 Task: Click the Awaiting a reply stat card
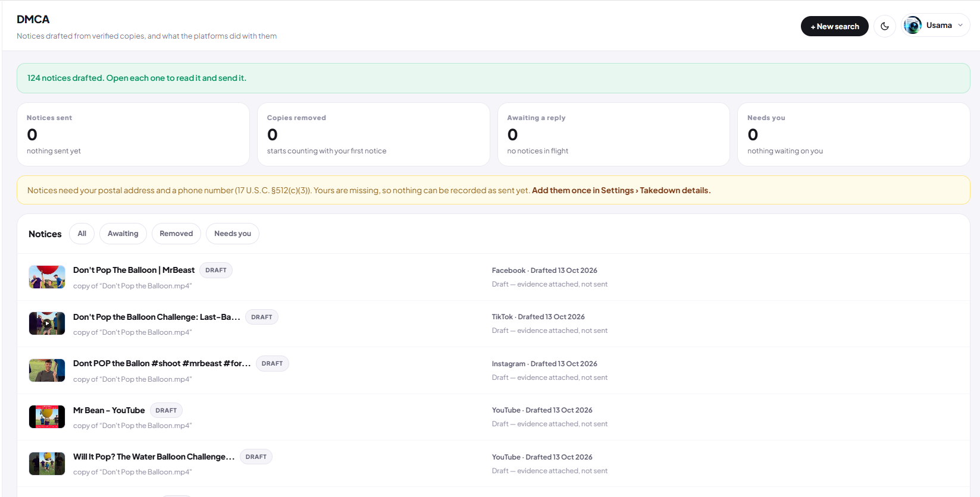click(613, 134)
